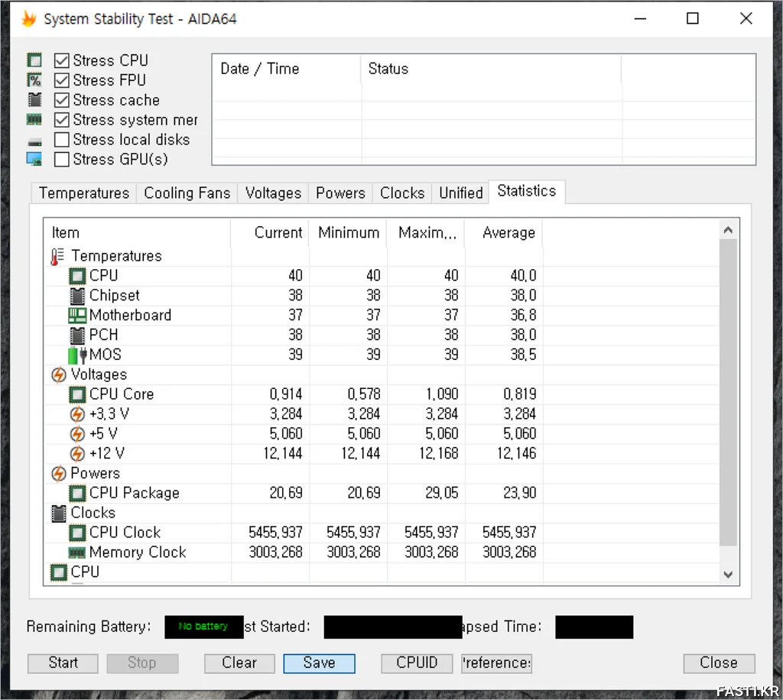Click the Motherboard row icon
The height and width of the screenshot is (700, 783).
pyautogui.click(x=77, y=316)
